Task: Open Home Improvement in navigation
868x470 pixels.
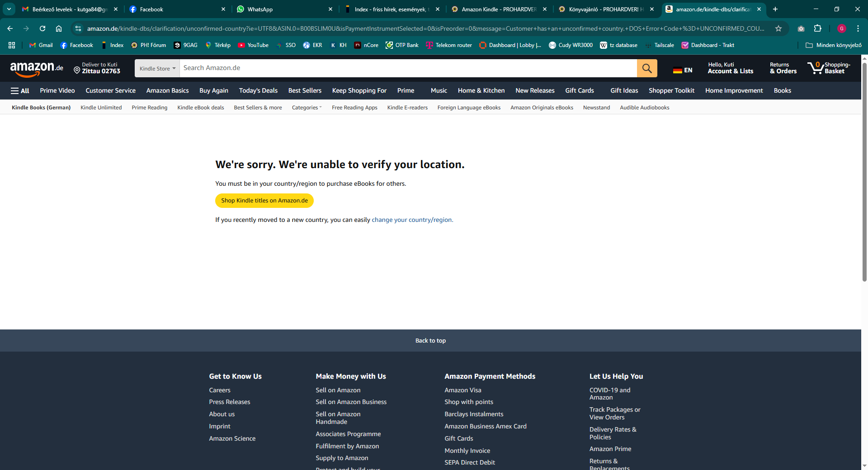Action: pos(734,91)
